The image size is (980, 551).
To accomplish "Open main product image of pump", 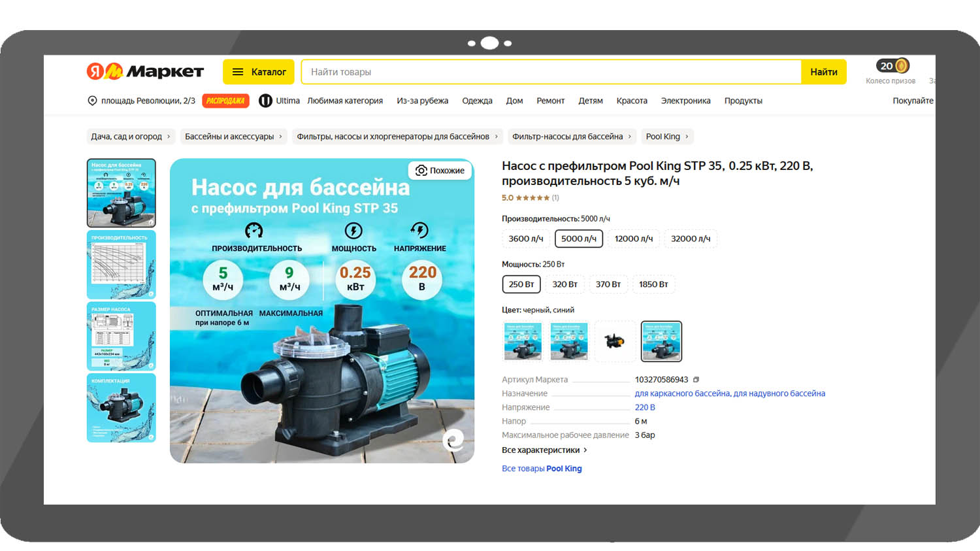I will point(322,311).
